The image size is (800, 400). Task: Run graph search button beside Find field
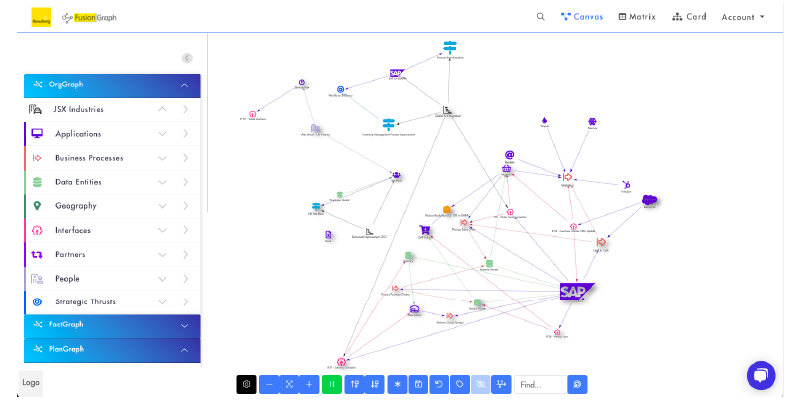(x=577, y=384)
